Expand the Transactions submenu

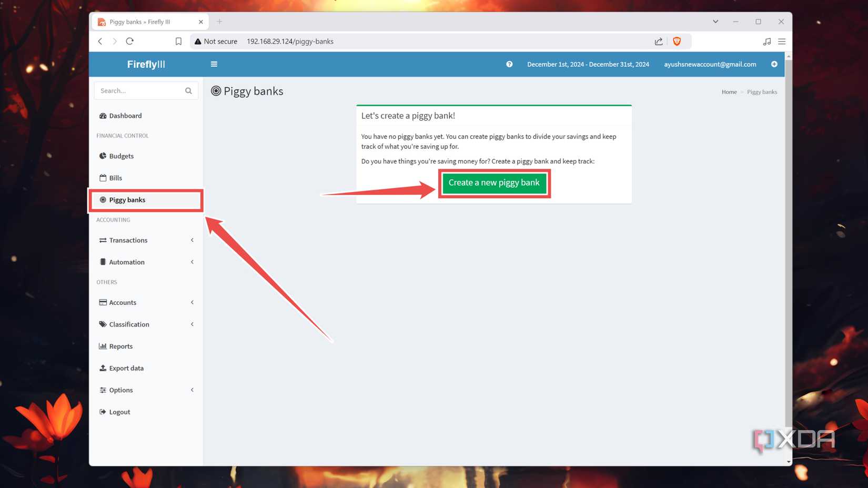pyautogui.click(x=146, y=240)
